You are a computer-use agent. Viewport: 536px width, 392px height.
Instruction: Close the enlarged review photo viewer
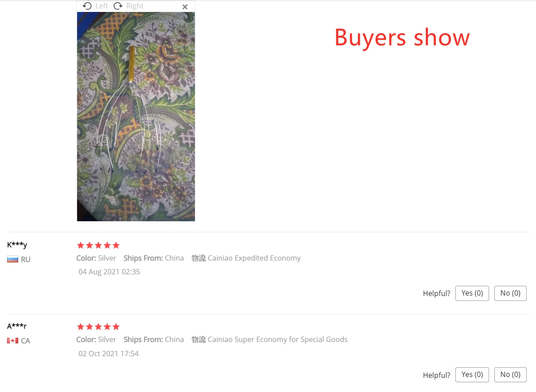pos(185,7)
